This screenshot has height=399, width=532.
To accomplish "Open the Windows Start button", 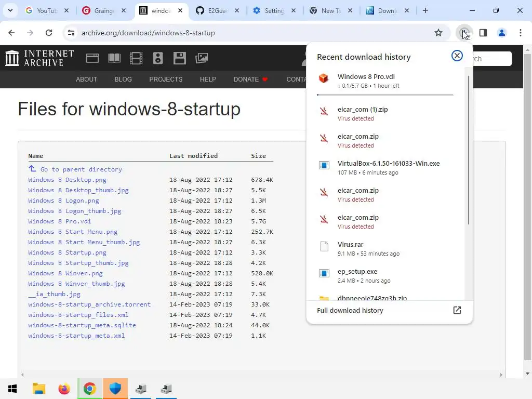I will [x=12, y=389].
